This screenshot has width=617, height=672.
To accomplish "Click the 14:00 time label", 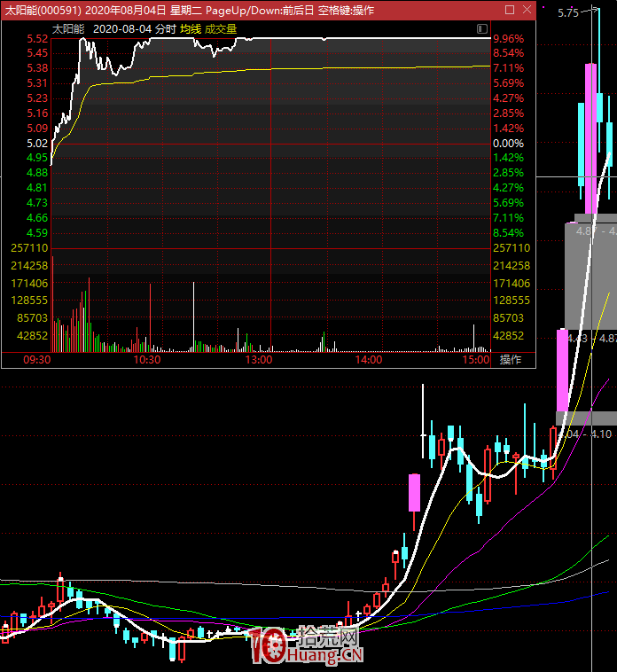I will pos(369,360).
